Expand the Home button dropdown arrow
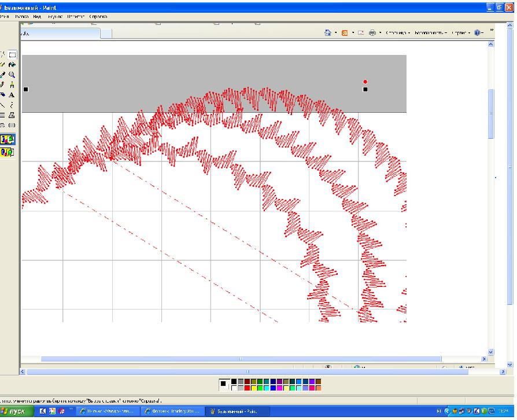This screenshot has width=517, height=420. click(x=336, y=33)
